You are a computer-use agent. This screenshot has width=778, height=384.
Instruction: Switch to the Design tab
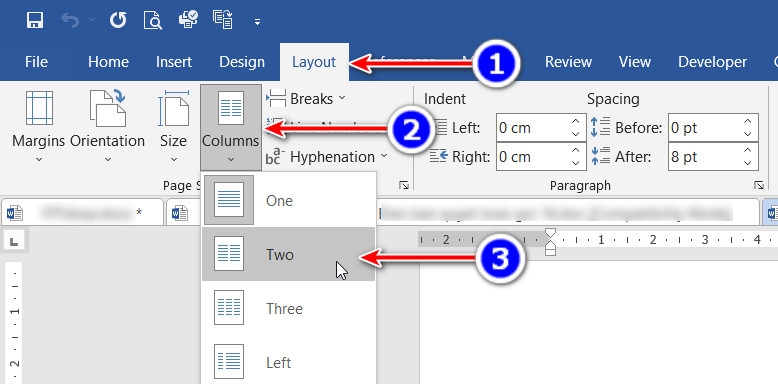click(x=242, y=62)
